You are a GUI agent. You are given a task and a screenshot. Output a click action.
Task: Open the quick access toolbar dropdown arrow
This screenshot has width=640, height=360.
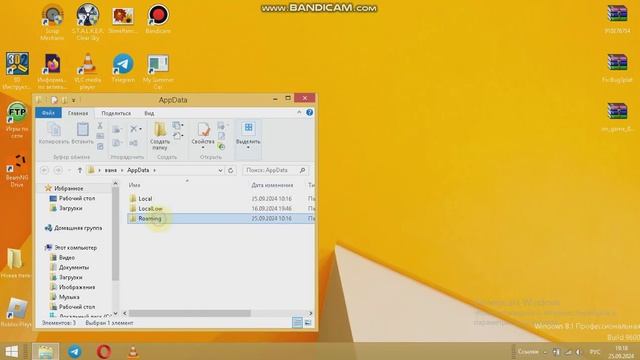coord(73,100)
